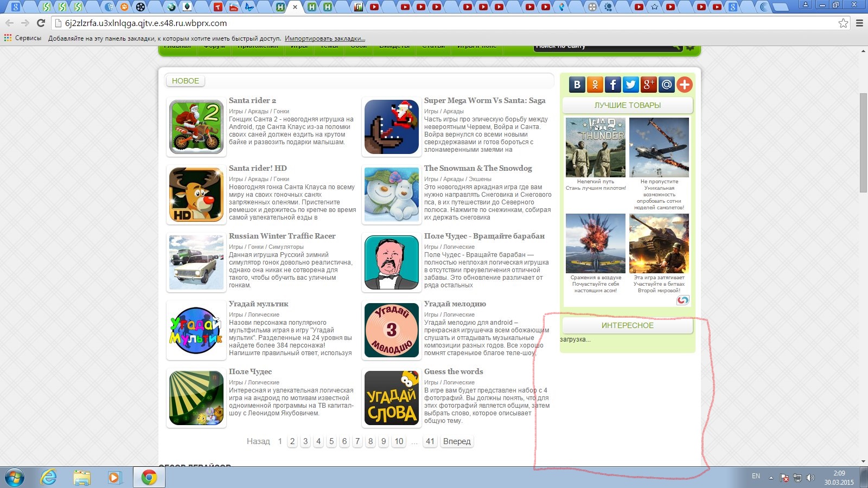Share via Twitter icon

point(631,85)
